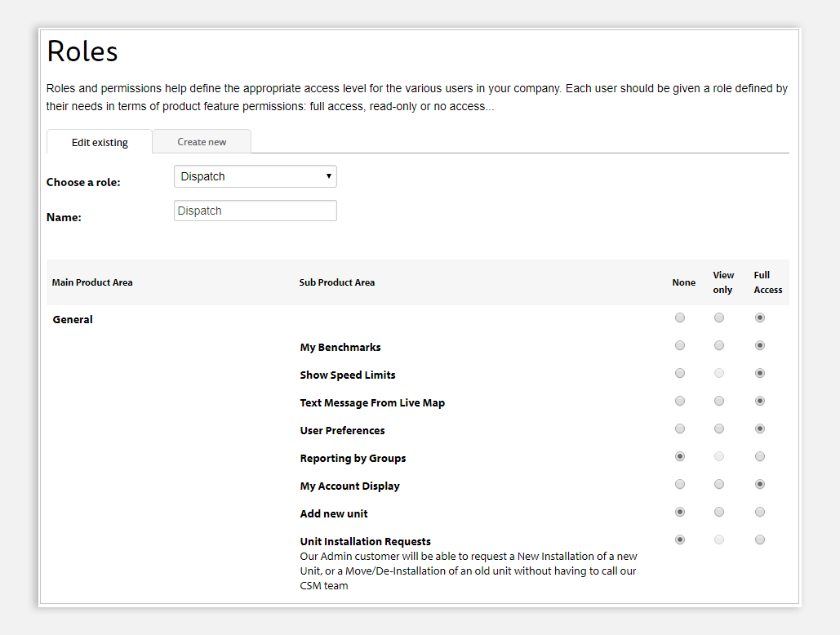Grant Full Access to Show Speed Limits

pos(760,373)
